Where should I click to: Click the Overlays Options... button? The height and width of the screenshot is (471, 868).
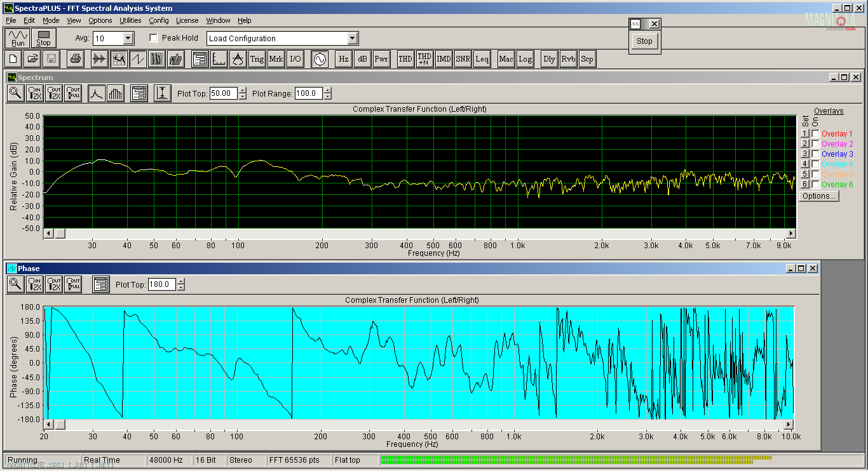click(818, 196)
